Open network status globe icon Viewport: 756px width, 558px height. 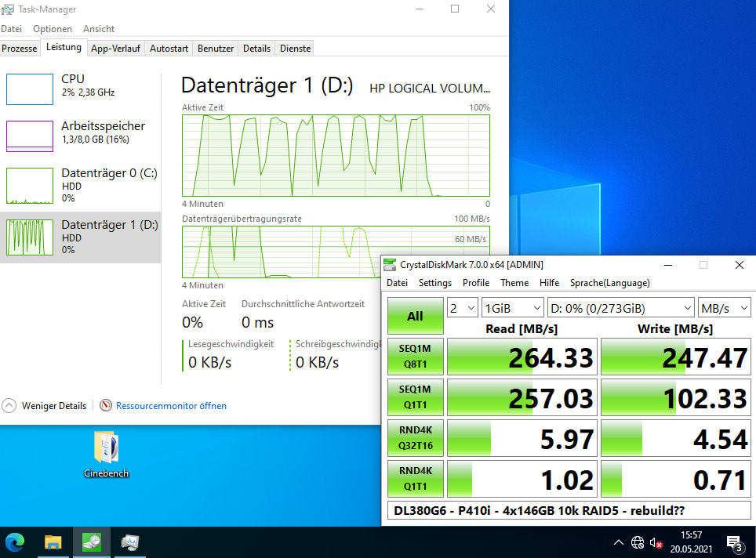pos(638,542)
